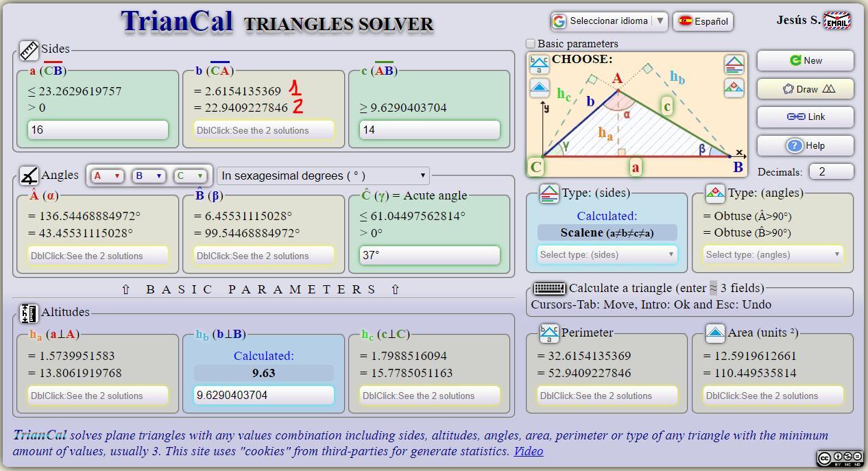868x471 pixels.
Task: Click the Decimals input field
Action: (831, 171)
